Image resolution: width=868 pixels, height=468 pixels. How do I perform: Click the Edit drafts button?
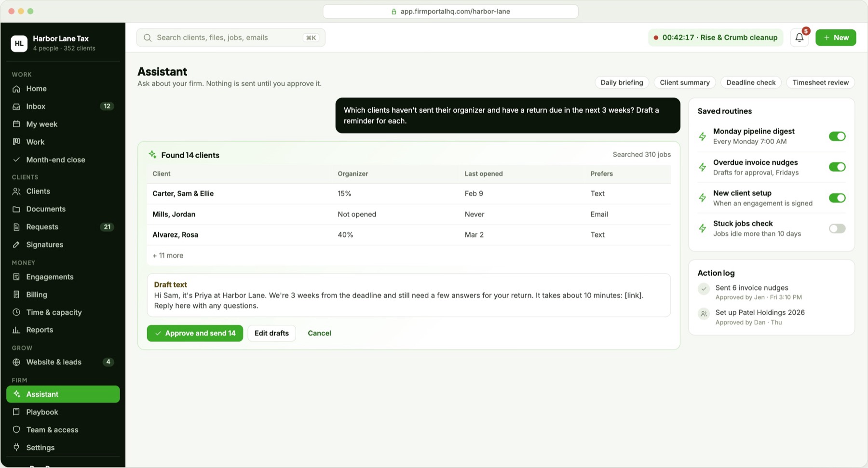coord(271,334)
